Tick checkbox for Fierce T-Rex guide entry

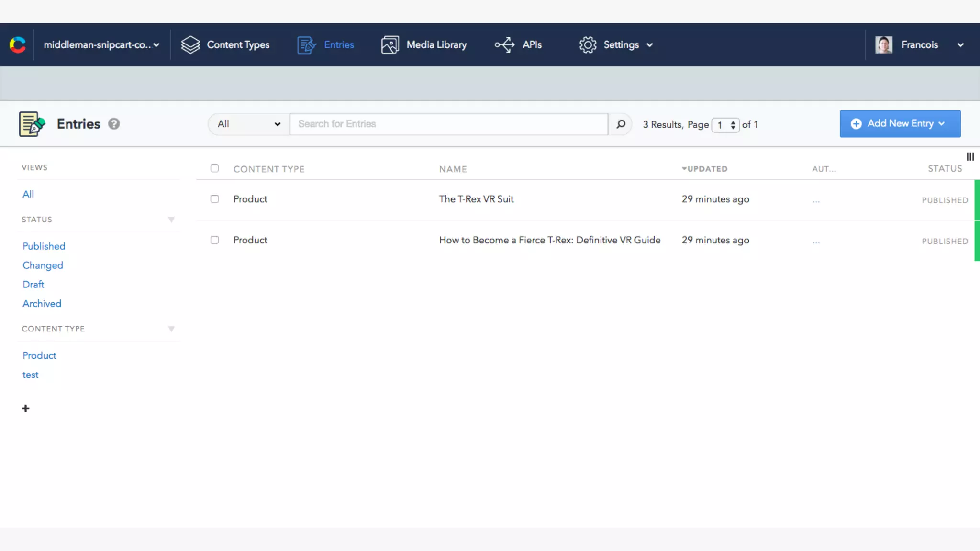click(x=214, y=240)
